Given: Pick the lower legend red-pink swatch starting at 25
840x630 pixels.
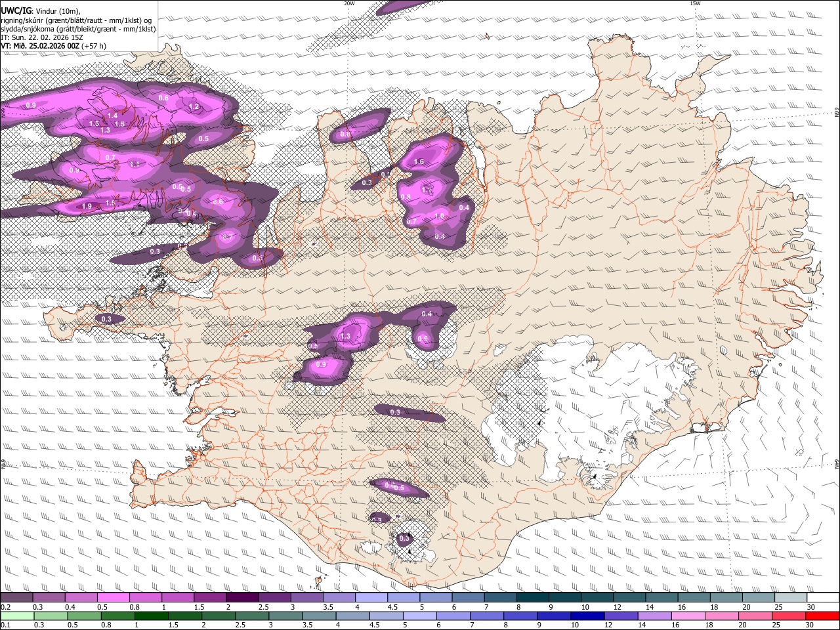Looking at the screenshot, I should click(x=789, y=616).
